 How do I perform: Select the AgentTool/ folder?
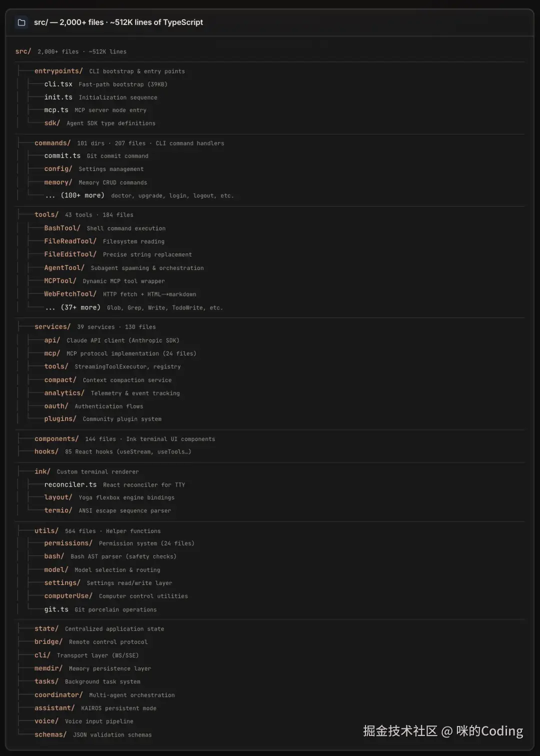(64, 267)
